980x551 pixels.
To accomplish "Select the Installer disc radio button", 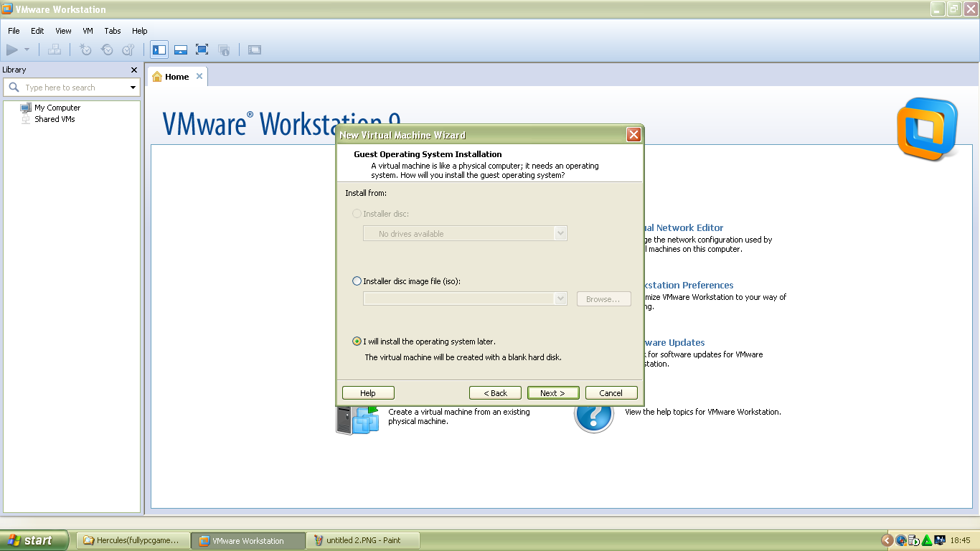I will [x=357, y=214].
